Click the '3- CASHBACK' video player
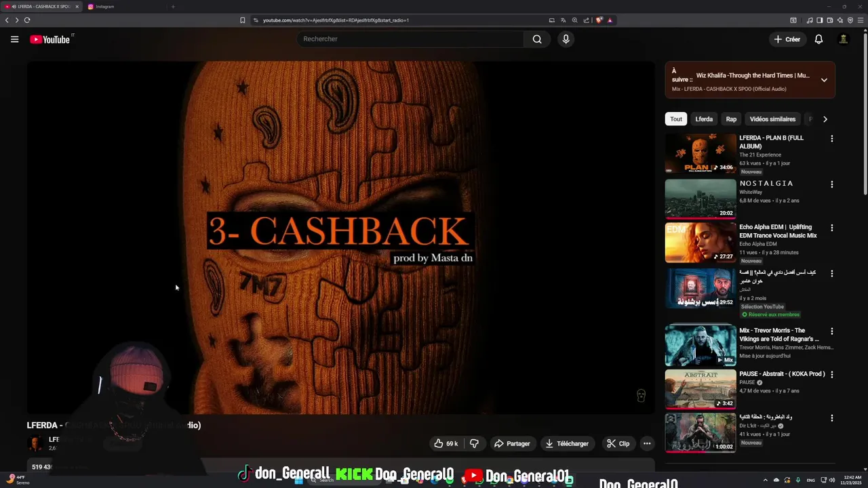Image resolution: width=868 pixels, height=488 pixels. click(341, 237)
